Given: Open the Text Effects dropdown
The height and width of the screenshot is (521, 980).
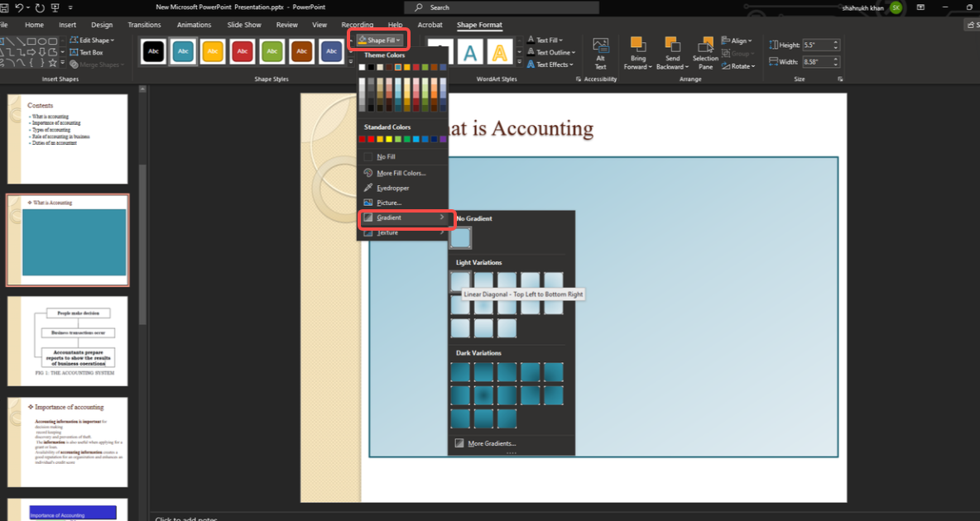Looking at the screenshot, I should (x=551, y=65).
